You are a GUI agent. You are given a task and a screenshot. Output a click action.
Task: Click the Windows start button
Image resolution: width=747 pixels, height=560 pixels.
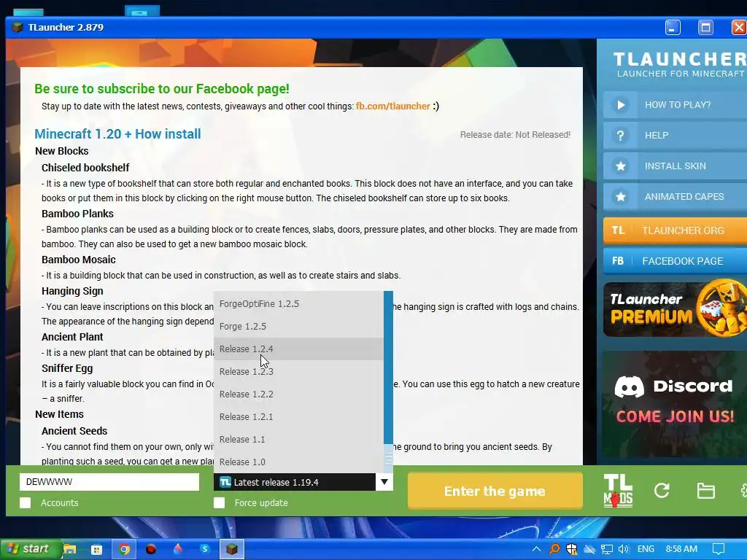click(x=31, y=550)
